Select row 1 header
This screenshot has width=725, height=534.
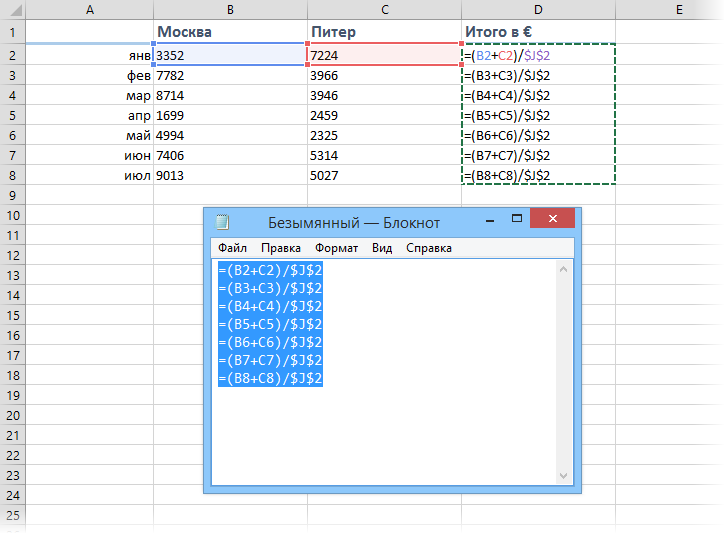[x=12, y=32]
